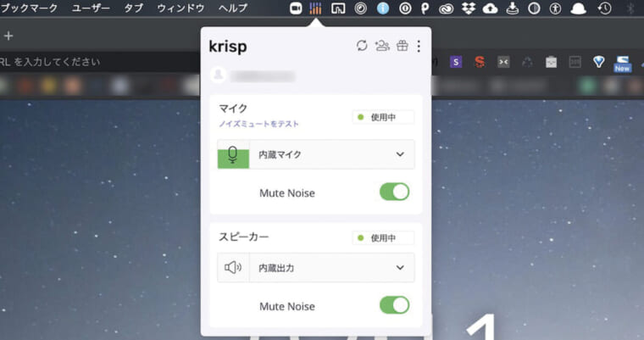644x340 pixels.
Task: Open the タブ menu
Action: (134, 8)
